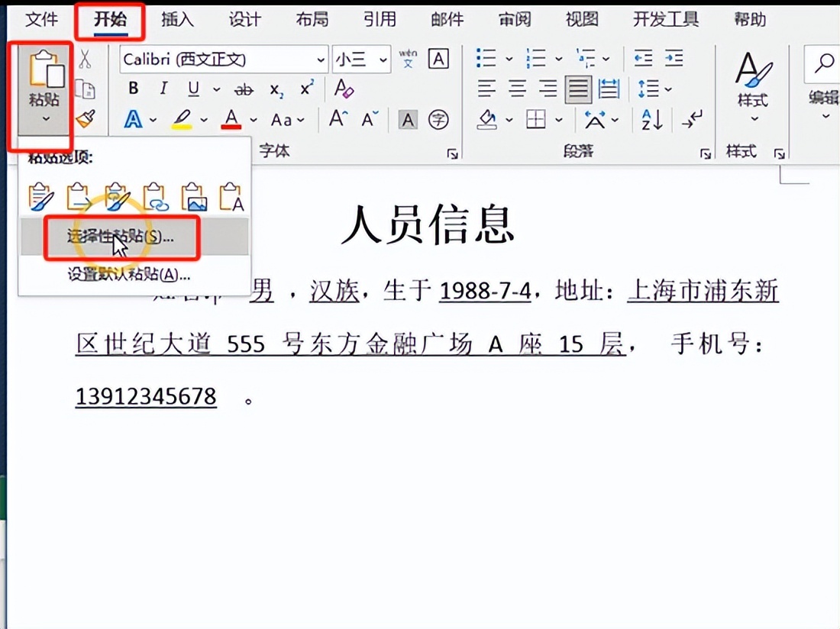The width and height of the screenshot is (840, 629).
Task: Click the Bullets list icon
Action: tap(486, 58)
